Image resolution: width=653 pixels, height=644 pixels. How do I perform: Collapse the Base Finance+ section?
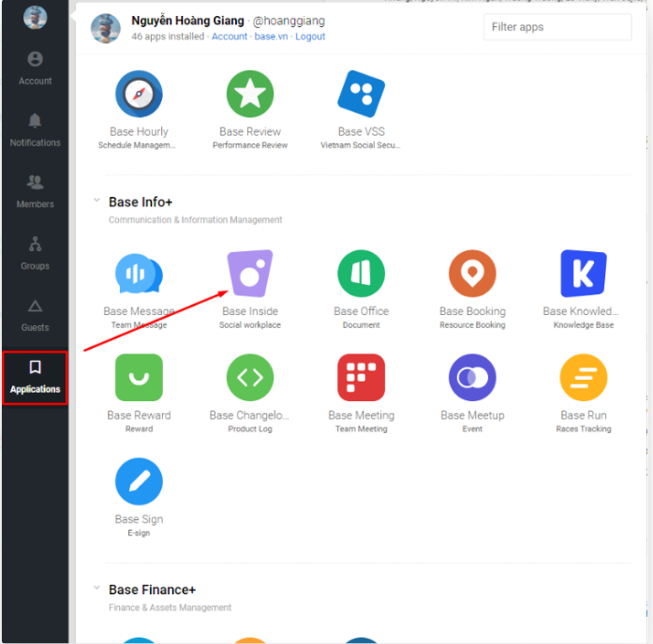(96, 588)
